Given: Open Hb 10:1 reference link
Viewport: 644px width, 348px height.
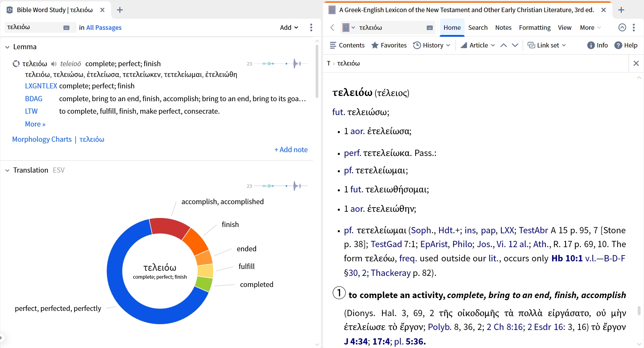Looking at the screenshot, I should point(567,259).
